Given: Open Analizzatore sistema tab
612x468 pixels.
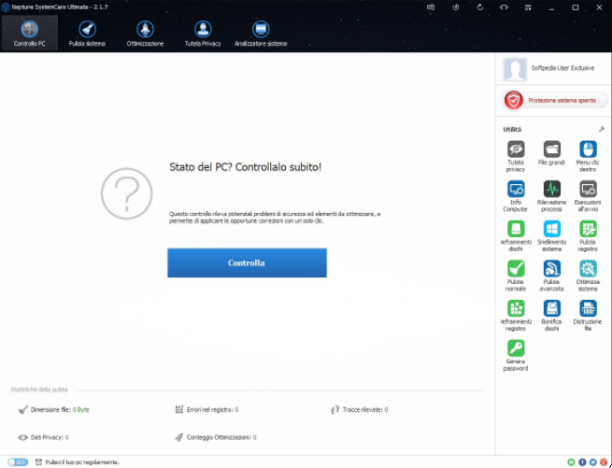Looking at the screenshot, I should pyautogui.click(x=261, y=34).
